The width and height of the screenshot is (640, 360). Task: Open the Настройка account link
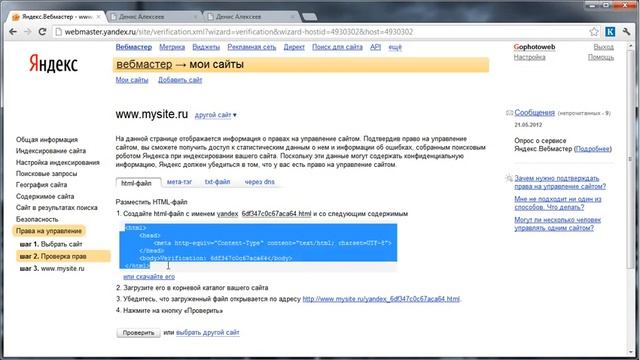[x=529, y=57]
